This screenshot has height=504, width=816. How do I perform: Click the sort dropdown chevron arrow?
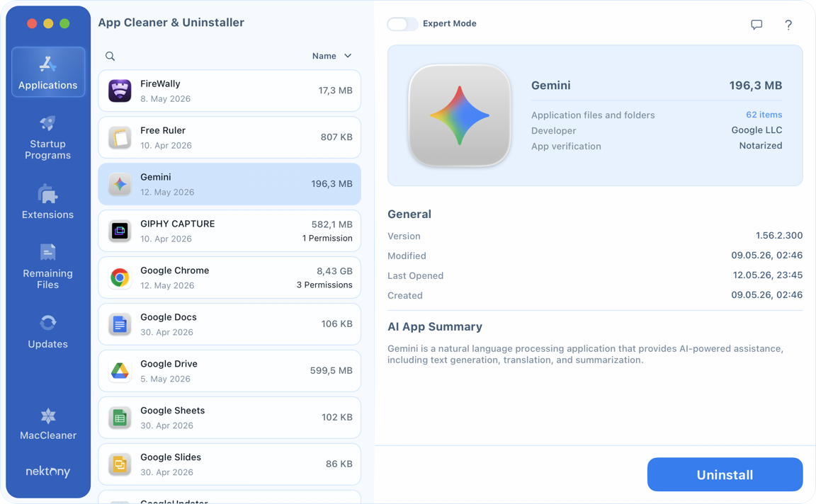(x=348, y=56)
